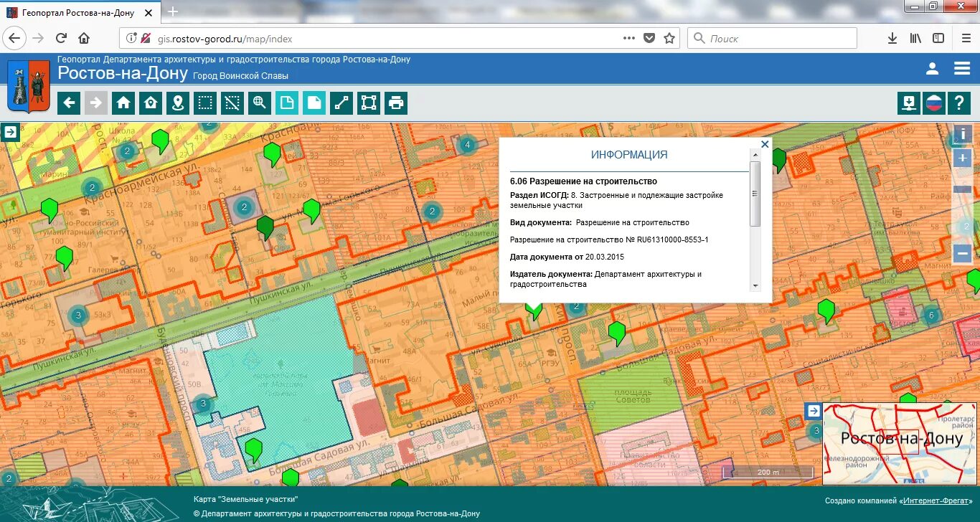Screen dimensions: 980x522
Task: Select 'Издатель документа' line
Action: pos(606,279)
